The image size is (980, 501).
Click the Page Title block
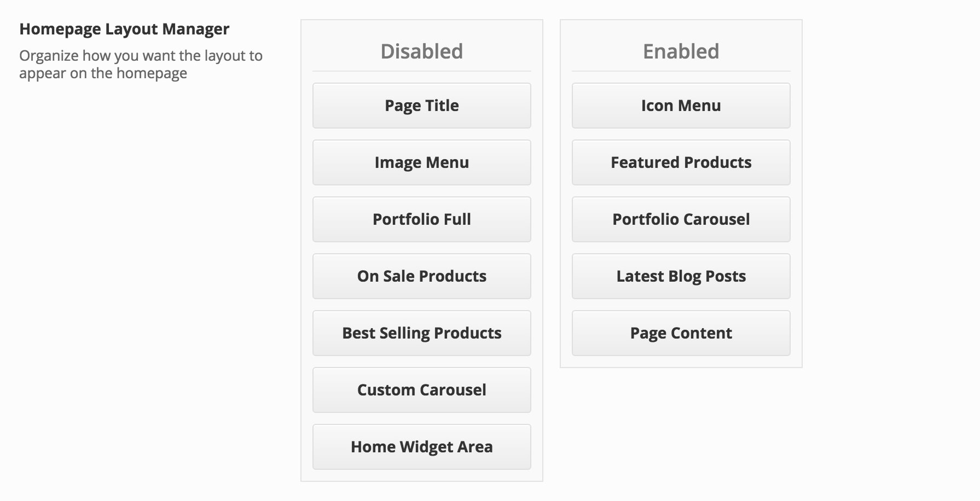pyautogui.click(x=421, y=106)
